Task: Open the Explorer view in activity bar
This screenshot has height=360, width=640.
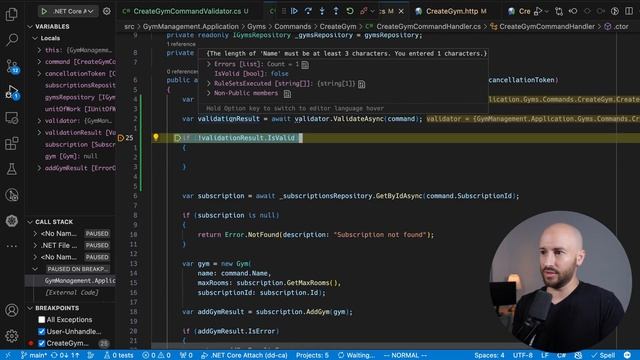Action: [11, 14]
